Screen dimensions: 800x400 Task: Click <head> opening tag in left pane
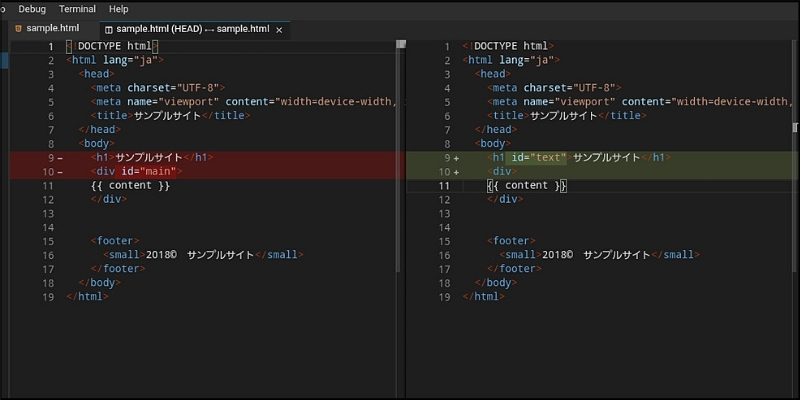[97, 74]
